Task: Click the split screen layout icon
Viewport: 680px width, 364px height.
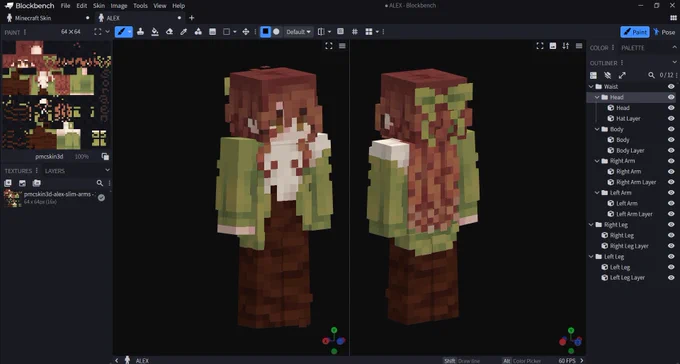Action: point(369,32)
